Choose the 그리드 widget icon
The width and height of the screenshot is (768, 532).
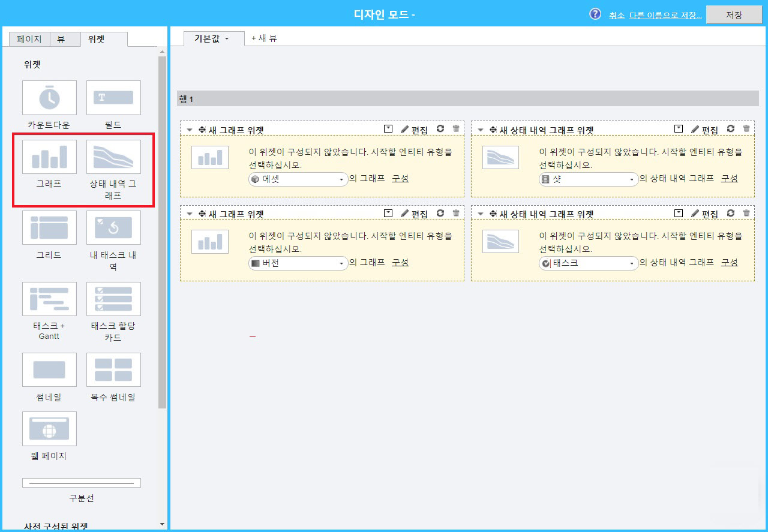click(x=49, y=227)
